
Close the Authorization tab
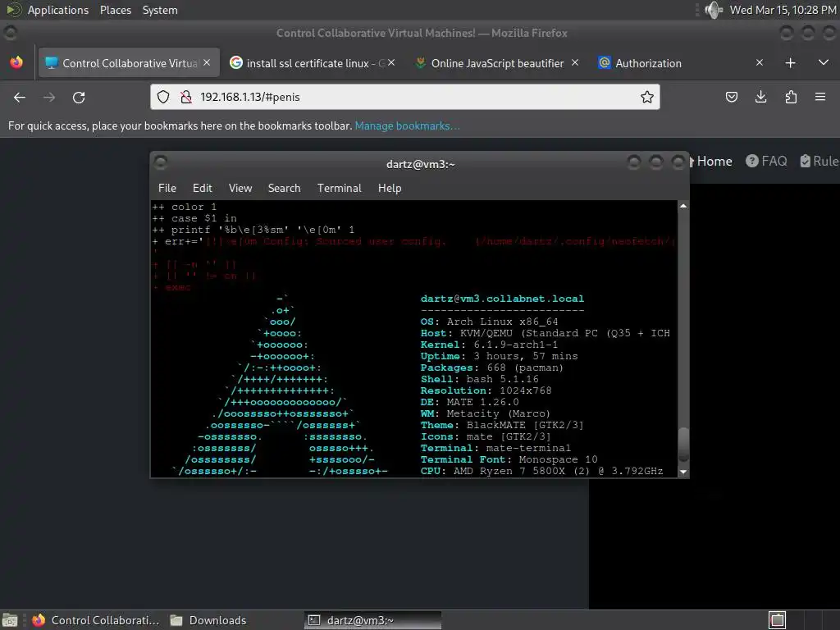(760, 62)
